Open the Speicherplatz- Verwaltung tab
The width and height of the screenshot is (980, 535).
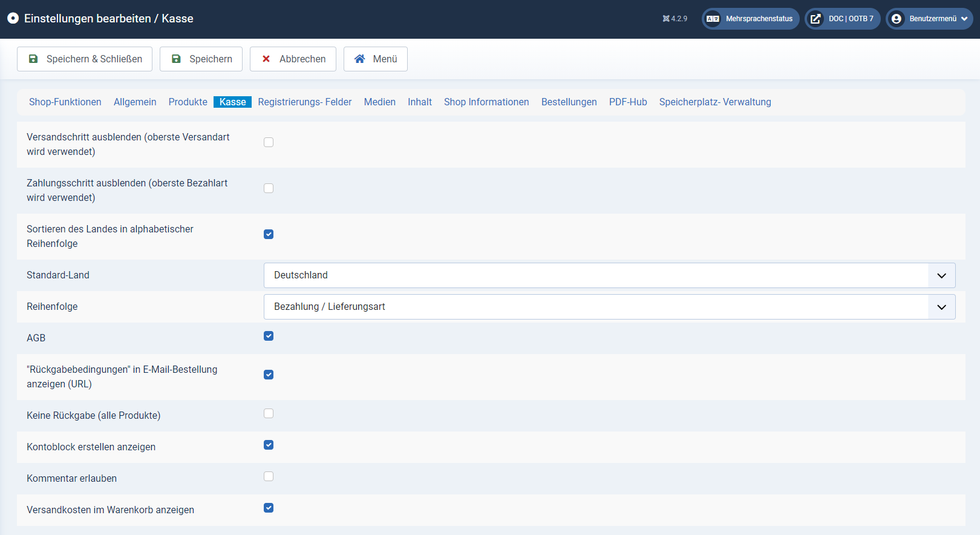715,102
